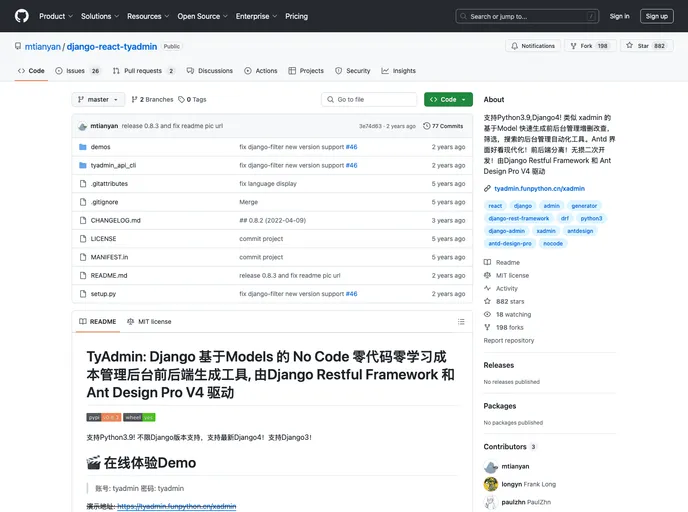Image resolution: width=688 pixels, height=512 pixels.
Task: Switch to the Pull requests tab
Action: (143, 71)
